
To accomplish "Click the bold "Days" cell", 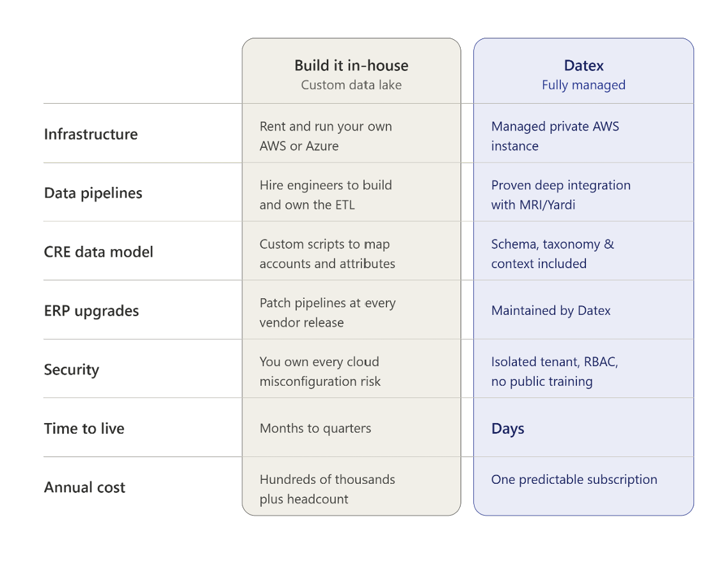I will pyautogui.click(x=508, y=428).
